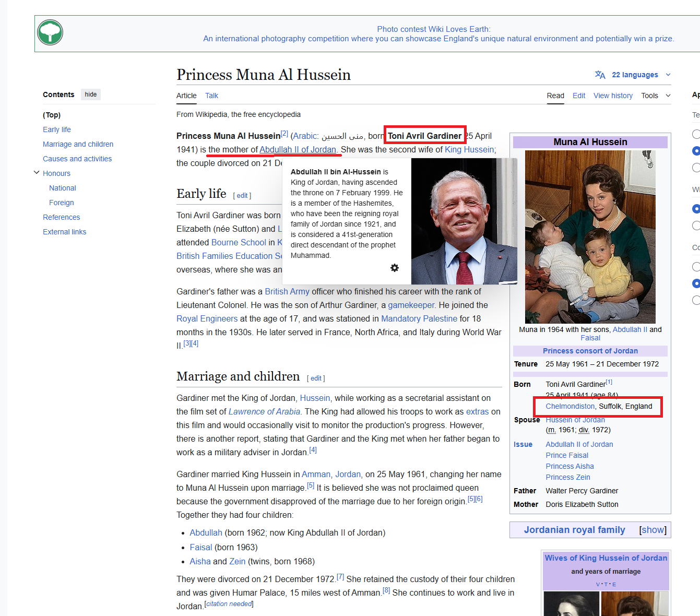Jump to Foreign subsection in Contents
Viewport: 700px width, 616px height.
(62, 203)
